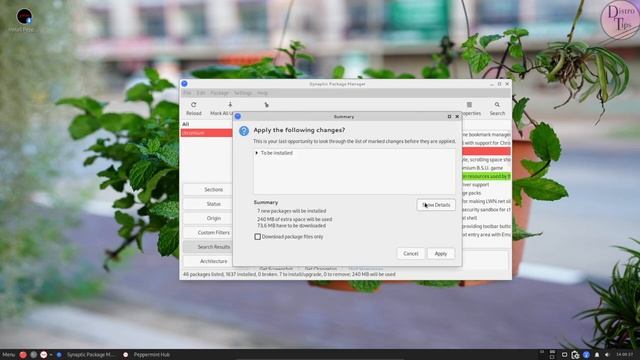
Task: Click the red launcher icon in taskbar
Action: pos(23,355)
